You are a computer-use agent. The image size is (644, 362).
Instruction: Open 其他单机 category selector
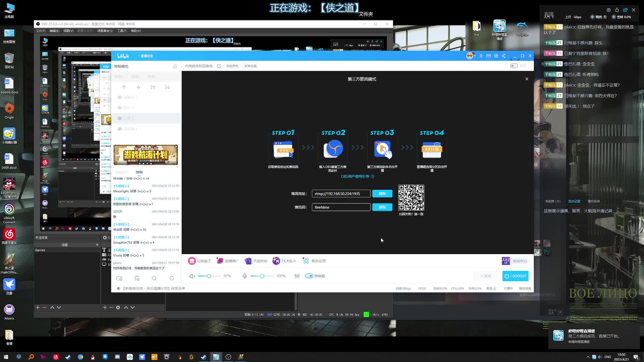point(232,66)
